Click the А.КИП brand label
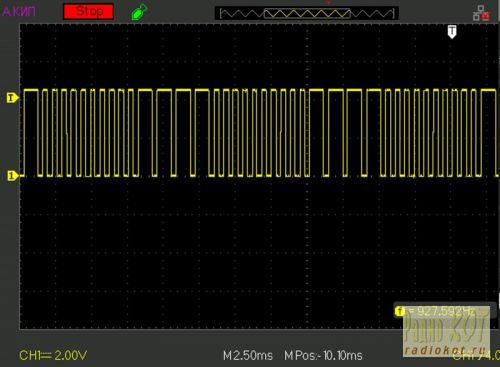Image resolution: width=500 pixels, height=367 pixels. [19, 12]
